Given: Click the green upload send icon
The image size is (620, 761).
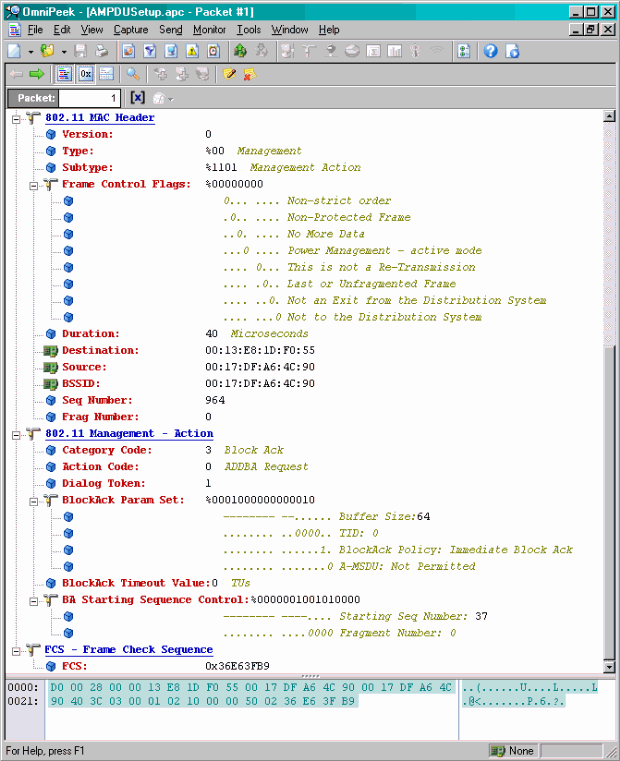Looking at the screenshot, I should [240, 51].
